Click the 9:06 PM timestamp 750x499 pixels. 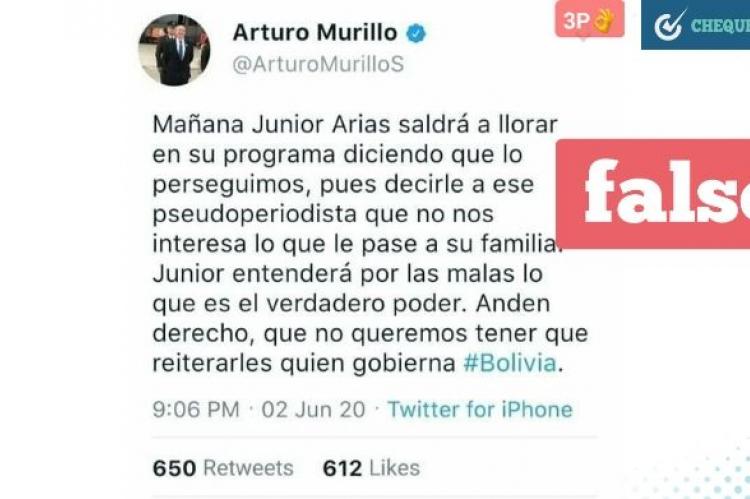tap(196, 410)
